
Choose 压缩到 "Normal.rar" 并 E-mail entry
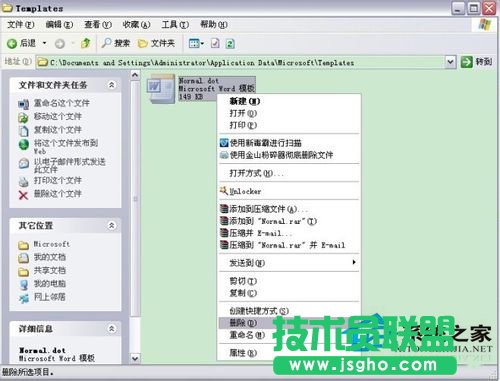tap(289, 245)
